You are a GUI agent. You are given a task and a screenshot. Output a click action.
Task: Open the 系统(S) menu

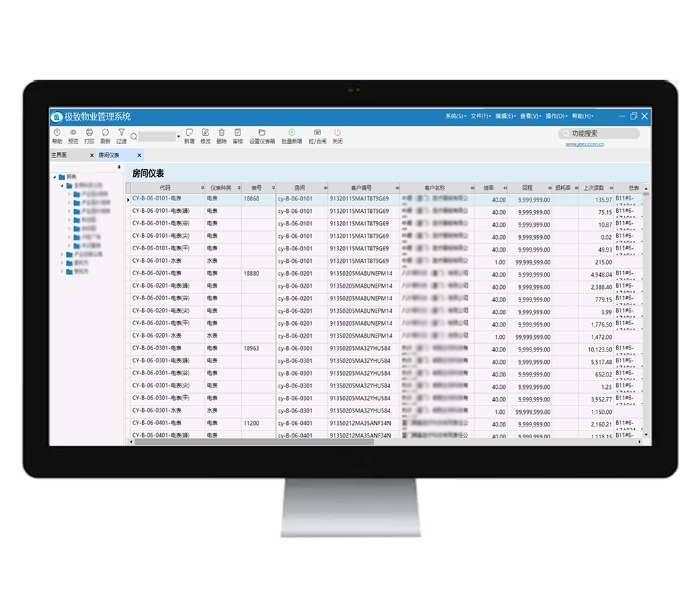click(455, 116)
